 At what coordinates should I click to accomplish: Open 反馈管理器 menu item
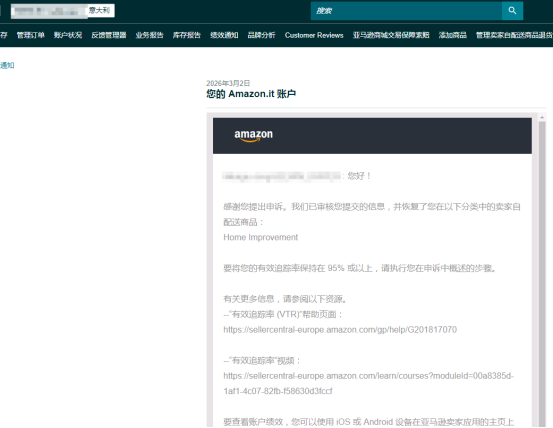[109, 35]
